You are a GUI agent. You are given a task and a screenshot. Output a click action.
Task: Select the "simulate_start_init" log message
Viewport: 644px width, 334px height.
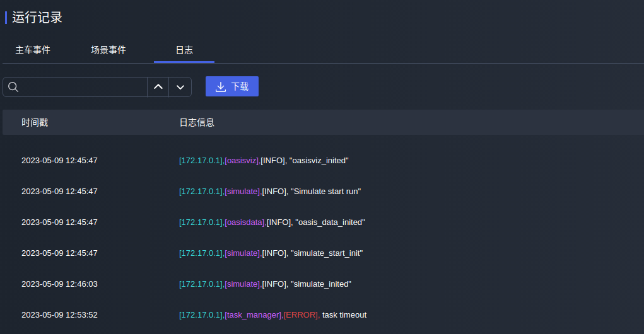(x=271, y=253)
